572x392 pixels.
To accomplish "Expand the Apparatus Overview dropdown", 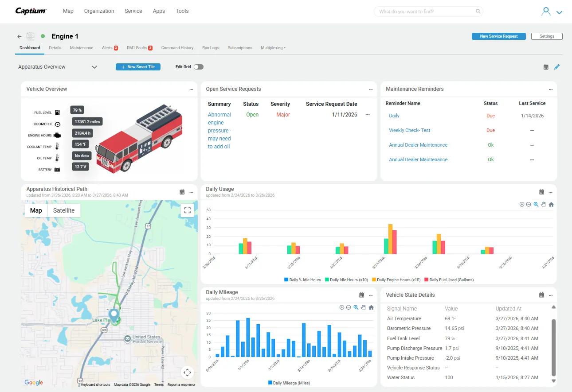I will tap(94, 67).
